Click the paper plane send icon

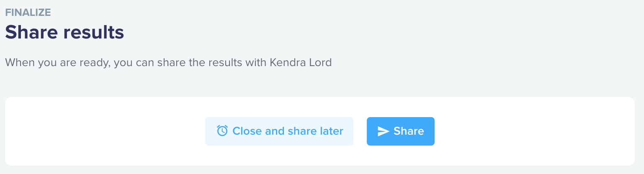pyautogui.click(x=383, y=131)
